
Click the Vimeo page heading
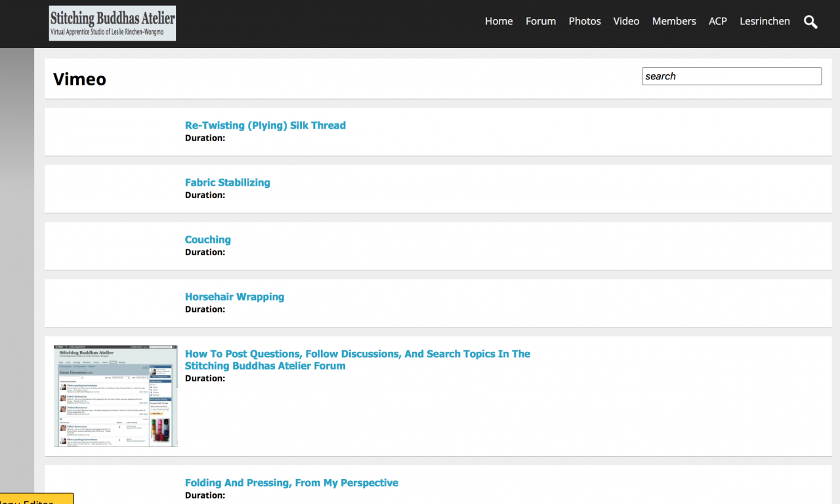pyautogui.click(x=79, y=79)
